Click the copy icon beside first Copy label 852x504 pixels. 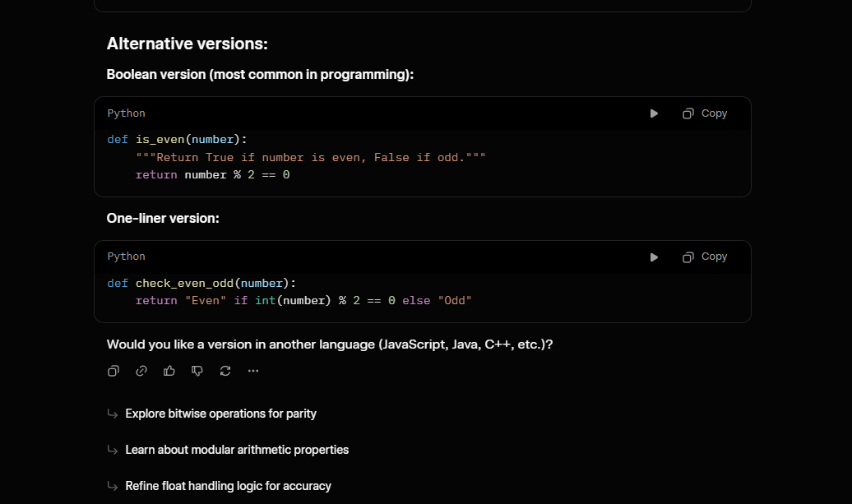pos(688,113)
